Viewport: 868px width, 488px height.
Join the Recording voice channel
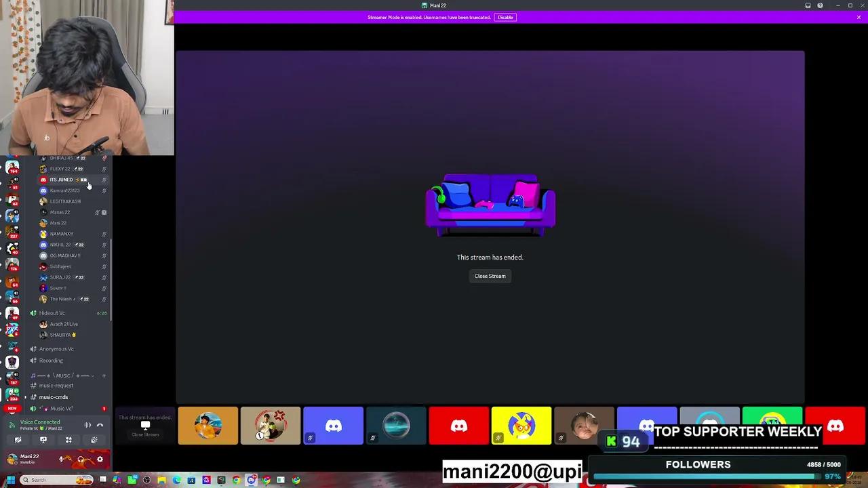[x=68, y=361]
